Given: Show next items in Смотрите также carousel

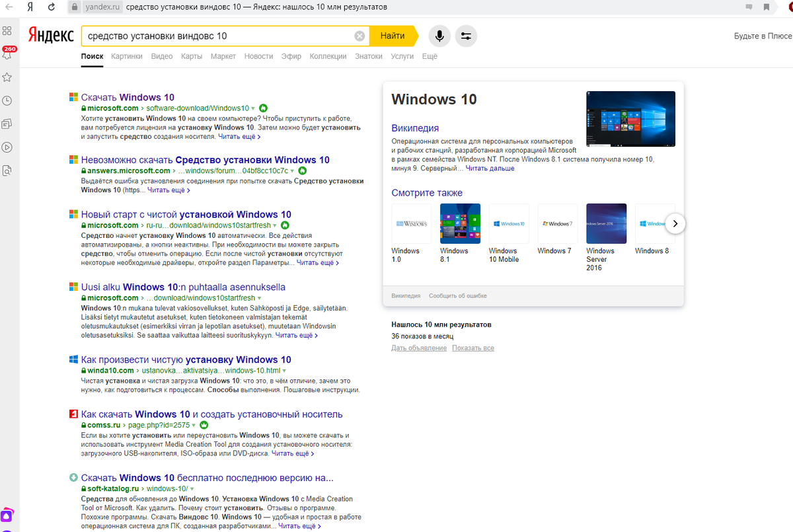Looking at the screenshot, I should 675,224.
